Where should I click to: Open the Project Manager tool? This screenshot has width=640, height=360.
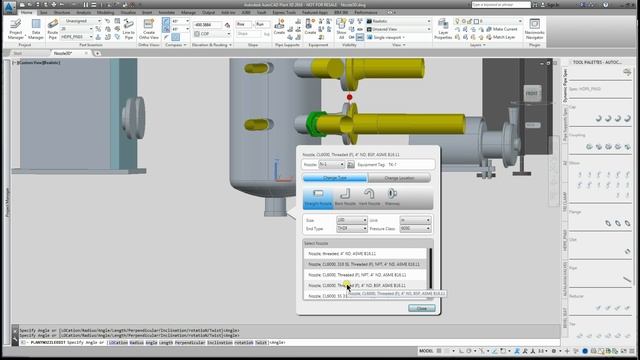(16, 29)
